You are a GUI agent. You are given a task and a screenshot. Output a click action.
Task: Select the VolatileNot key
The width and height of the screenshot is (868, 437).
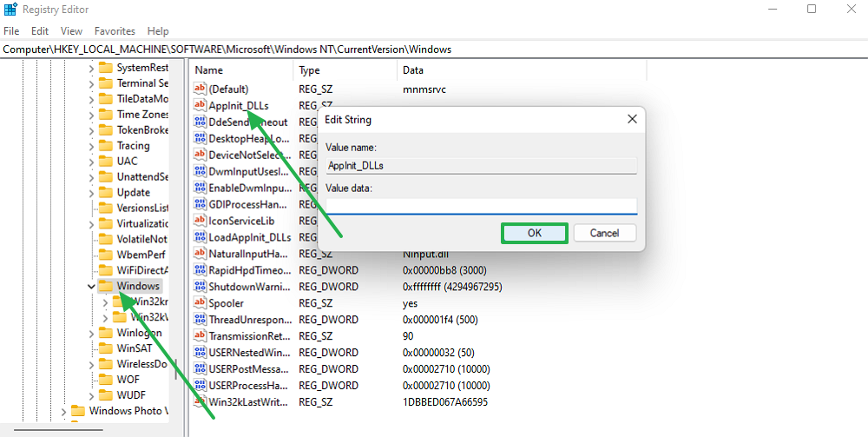[x=141, y=239]
